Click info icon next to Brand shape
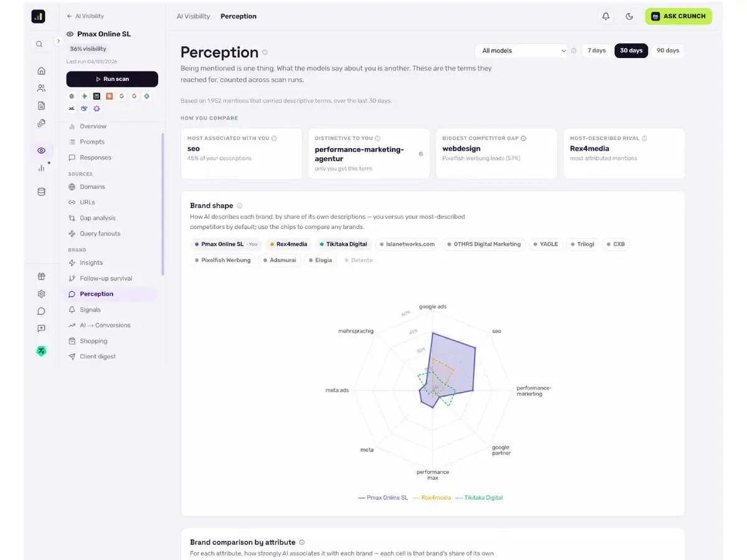Screen dimensions: 747x560 240,206
